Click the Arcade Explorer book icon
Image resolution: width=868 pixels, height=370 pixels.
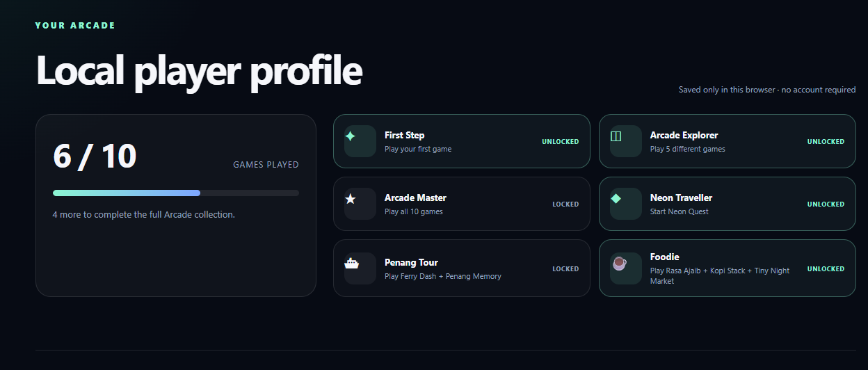click(616, 136)
